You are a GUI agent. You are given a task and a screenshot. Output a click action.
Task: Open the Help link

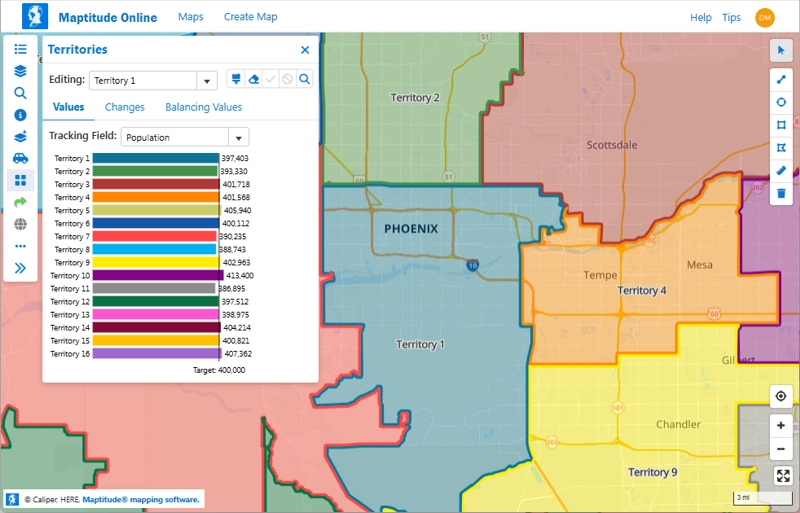tap(701, 17)
